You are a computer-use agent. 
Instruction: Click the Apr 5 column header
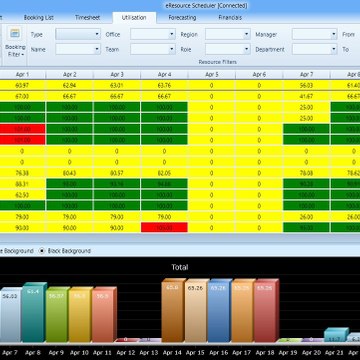point(212,75)
